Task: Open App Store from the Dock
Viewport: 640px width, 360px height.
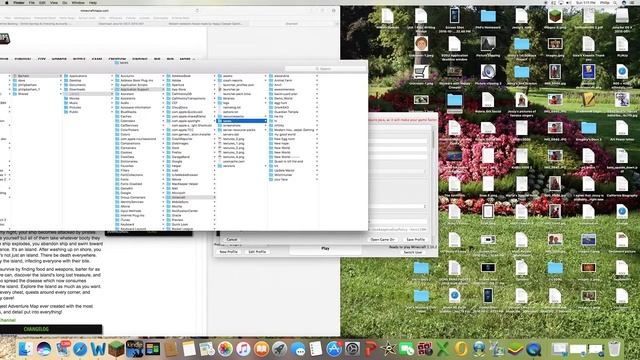Action: tap(334, 349)
